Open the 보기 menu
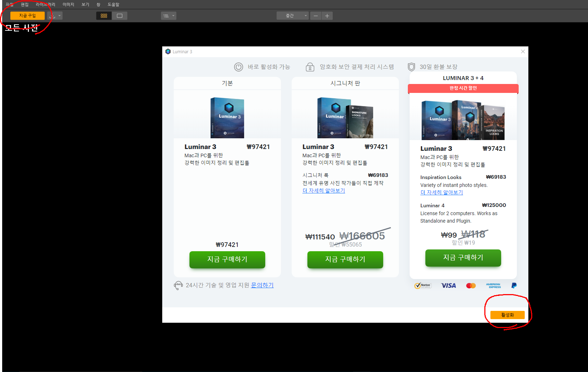 tap(85, 4)
